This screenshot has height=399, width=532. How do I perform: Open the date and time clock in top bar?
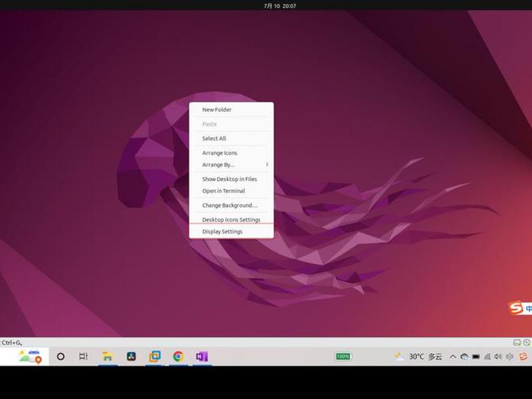point(280,6)
